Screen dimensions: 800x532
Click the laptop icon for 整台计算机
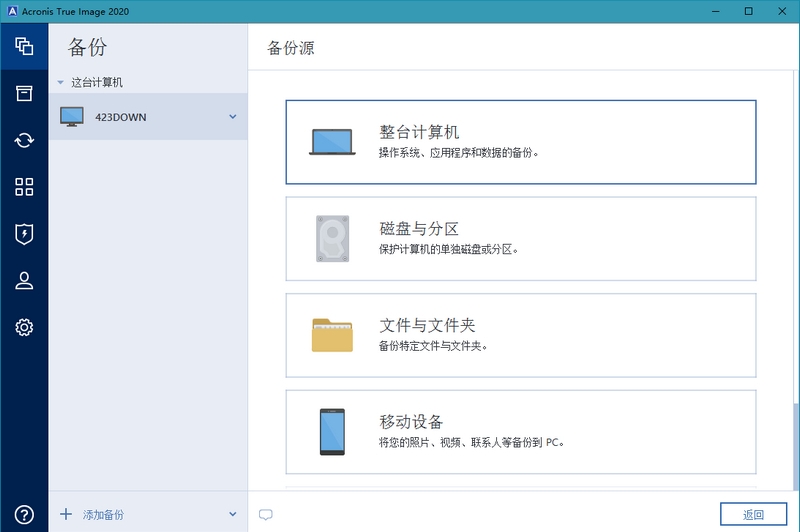(332, 142)
